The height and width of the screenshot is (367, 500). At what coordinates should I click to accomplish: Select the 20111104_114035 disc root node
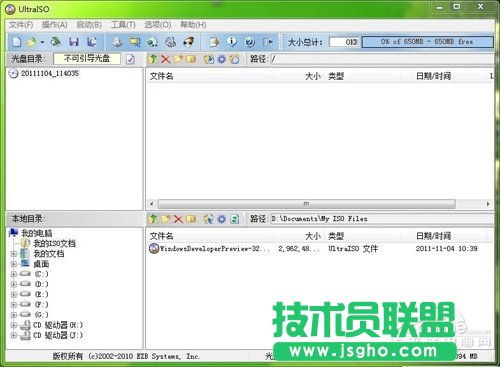point(50,73)
